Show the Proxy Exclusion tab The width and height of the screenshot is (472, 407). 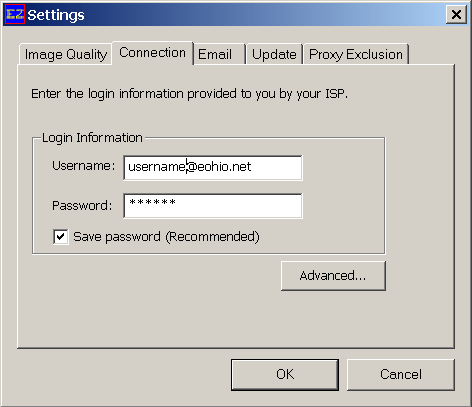point(356,54)
